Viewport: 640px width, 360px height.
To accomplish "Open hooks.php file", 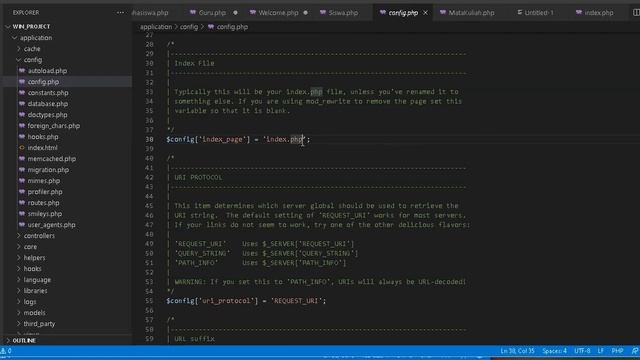I will (43, 137).
